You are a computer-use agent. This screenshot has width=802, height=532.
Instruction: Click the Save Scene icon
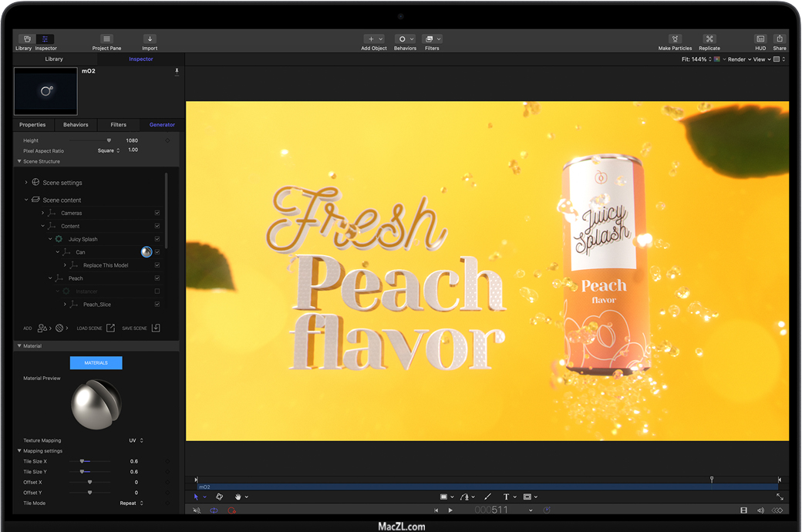[156, 328]
